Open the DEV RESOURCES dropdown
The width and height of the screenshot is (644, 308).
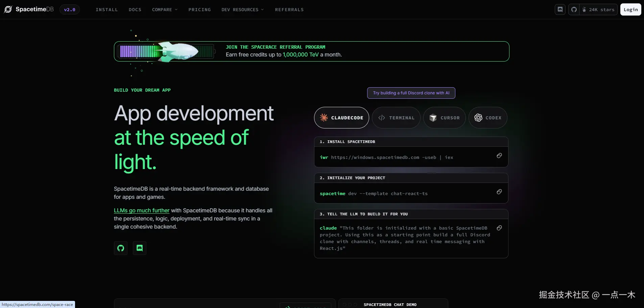(242, 9)
